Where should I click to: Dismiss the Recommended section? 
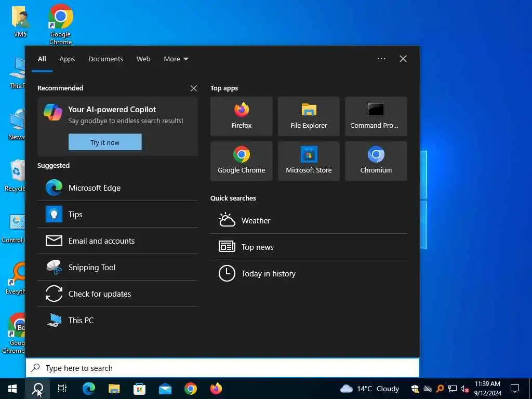click(x=194, y=88)
